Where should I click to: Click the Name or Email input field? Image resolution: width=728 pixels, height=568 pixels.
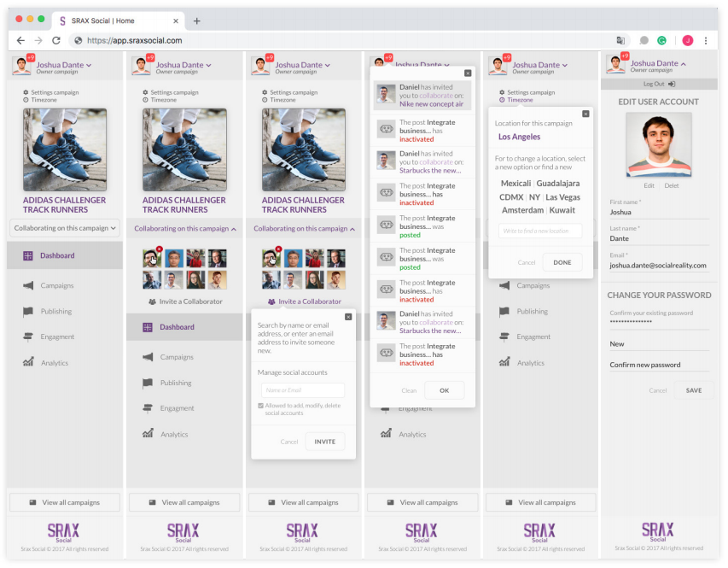coord(303,390)
